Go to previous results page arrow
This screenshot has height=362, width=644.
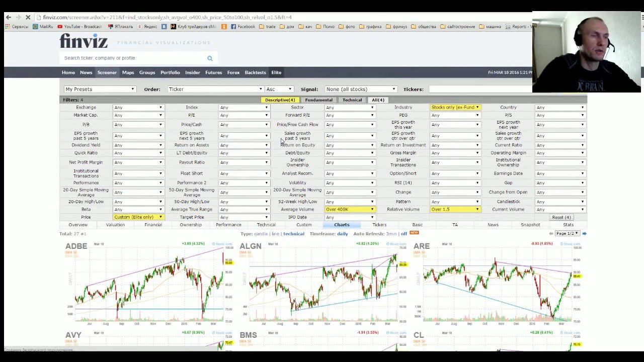click(551, 234)
